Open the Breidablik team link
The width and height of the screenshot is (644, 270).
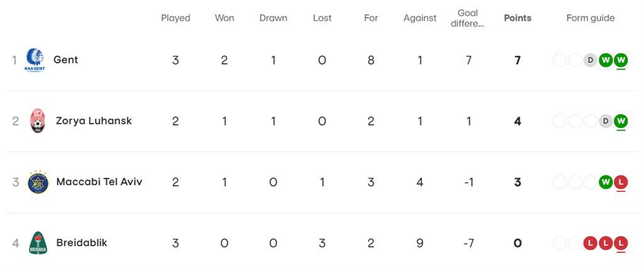click(x=82, y=243)
